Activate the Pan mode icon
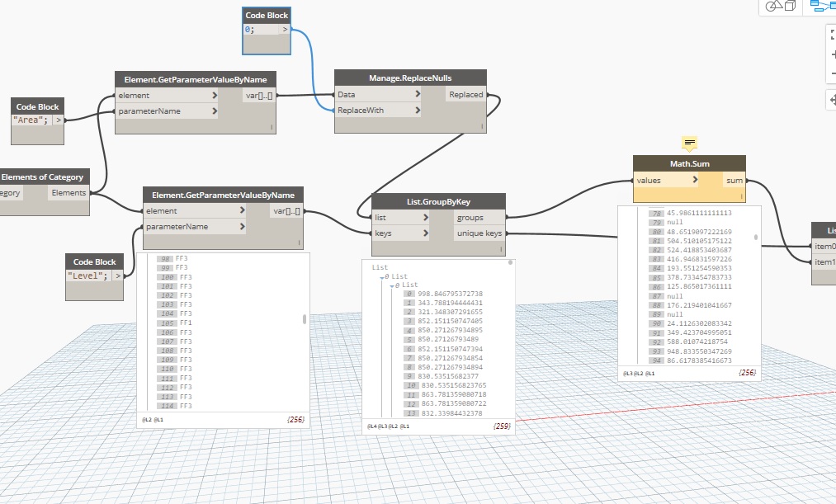Image resolution: width=836 pixels, height=504 pixels. click(831, 100)
